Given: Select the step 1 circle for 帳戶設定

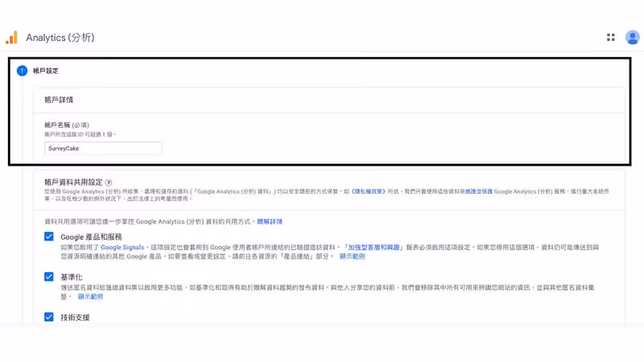Looking at the screenshot, I should click(22, 71).
